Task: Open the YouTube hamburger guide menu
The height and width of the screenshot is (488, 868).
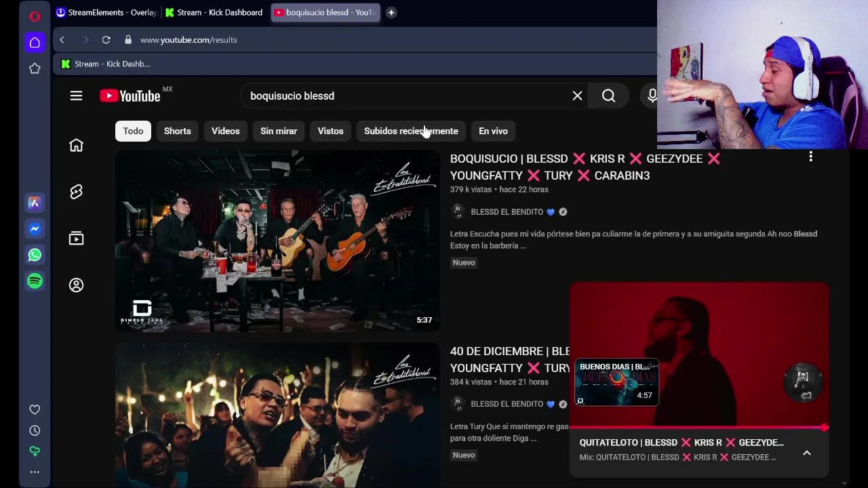Action: point(76,96)
